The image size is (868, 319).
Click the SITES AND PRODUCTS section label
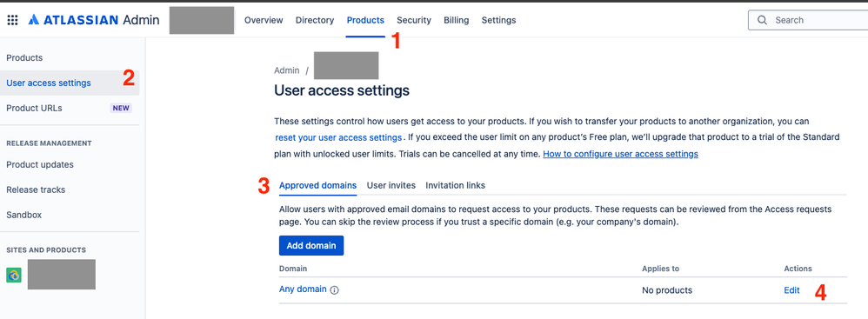point(46,249)
